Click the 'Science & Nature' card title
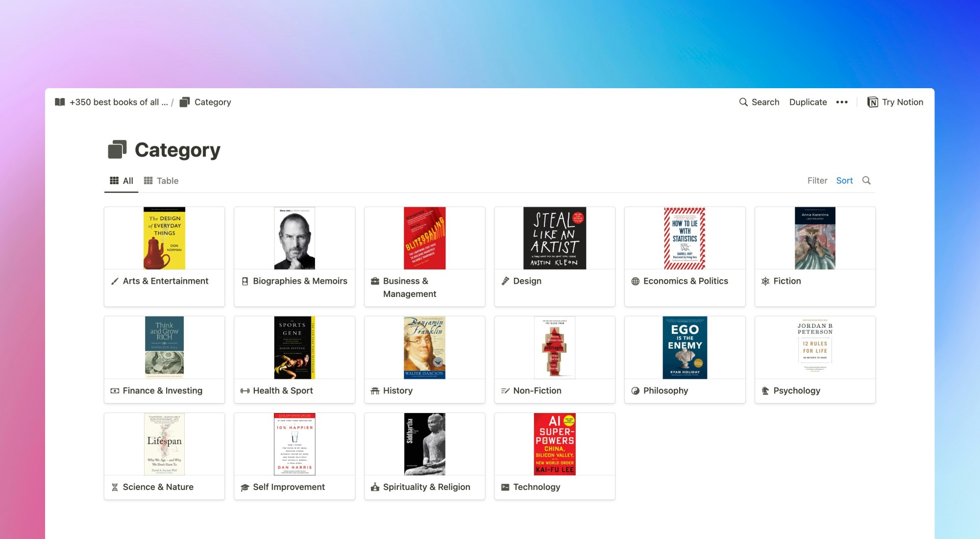This screenshot has height=539, width=980. click(158, 487)
